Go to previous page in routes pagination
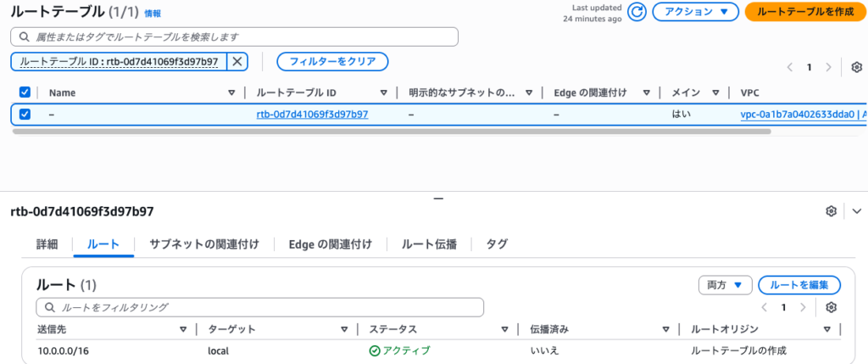The width and height of the screenshot is (868, 364). pos(765,307)
